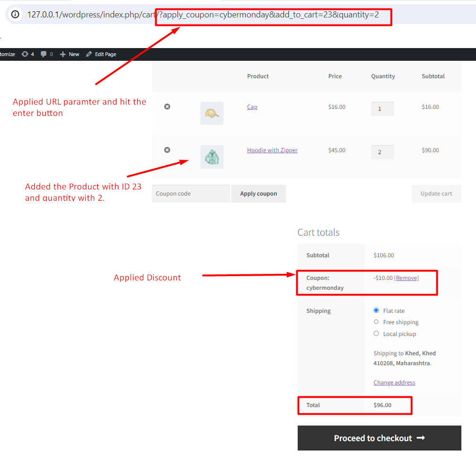Click the $96.00 total amount

tap(382, 405)
